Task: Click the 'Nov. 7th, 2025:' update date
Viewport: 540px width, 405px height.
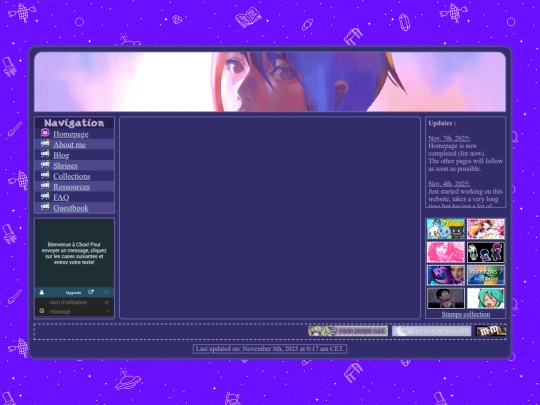Action: [x=449, y=138]
